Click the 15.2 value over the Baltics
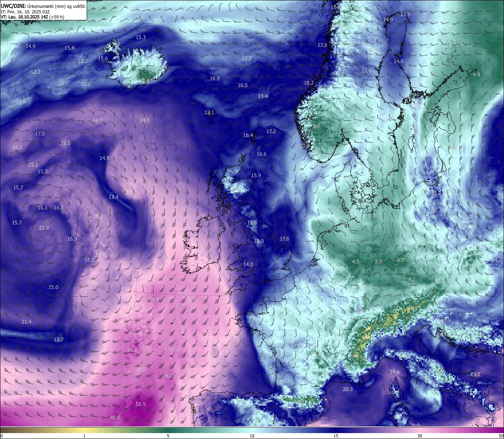504x439 pixels. coord(436,193)
